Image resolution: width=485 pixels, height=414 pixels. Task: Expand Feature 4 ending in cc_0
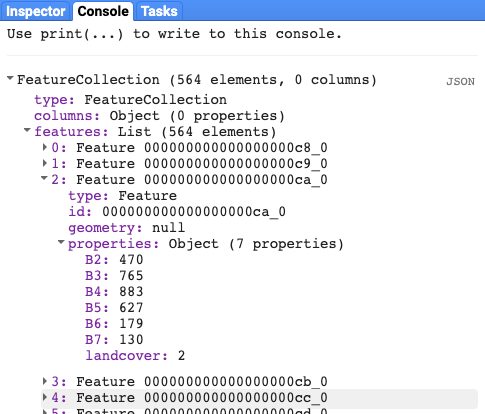pos(45,397)
